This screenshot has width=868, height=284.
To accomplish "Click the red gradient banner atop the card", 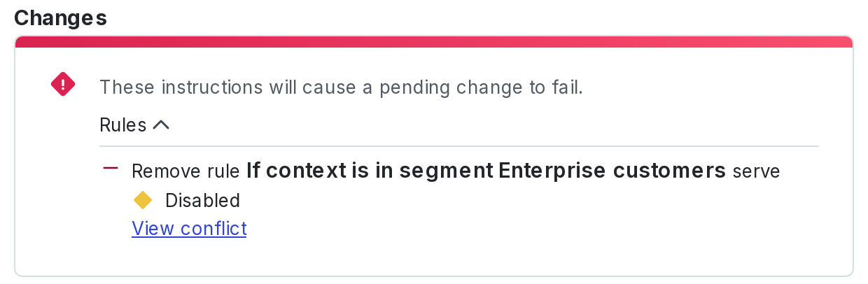I will pos(434,42).
